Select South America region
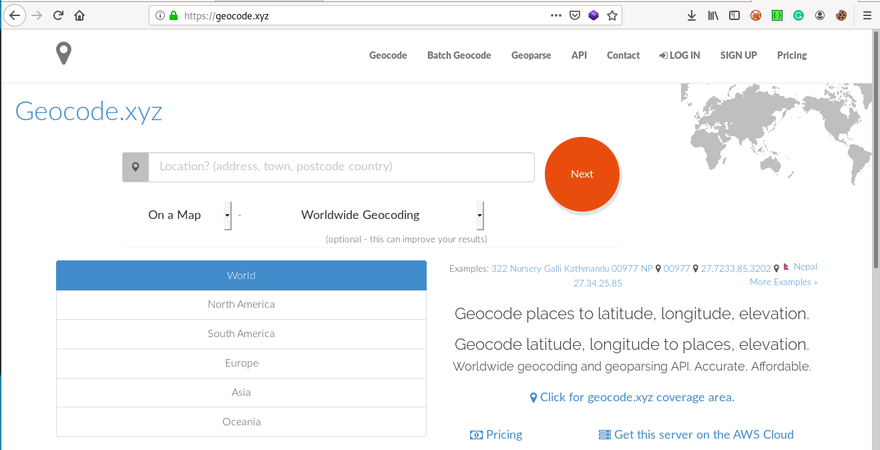 pyautogui.click(x=241, y=334)
